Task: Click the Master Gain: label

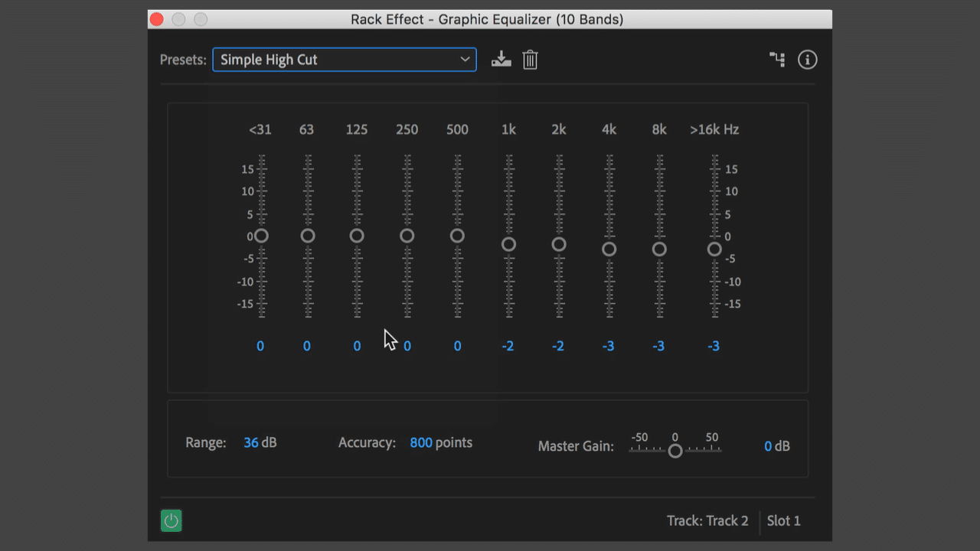Action: 576,446
